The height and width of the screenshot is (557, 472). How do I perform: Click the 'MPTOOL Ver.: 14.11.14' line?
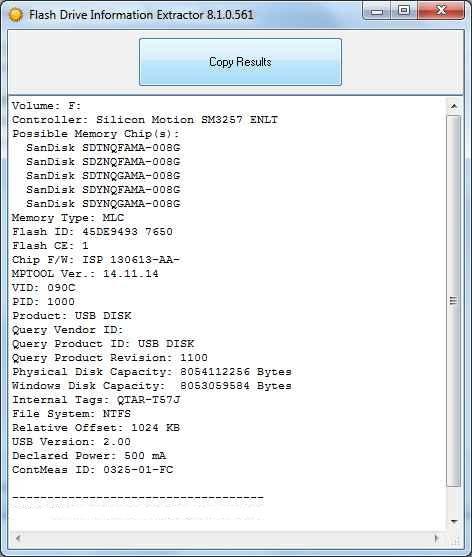(85, 274)
